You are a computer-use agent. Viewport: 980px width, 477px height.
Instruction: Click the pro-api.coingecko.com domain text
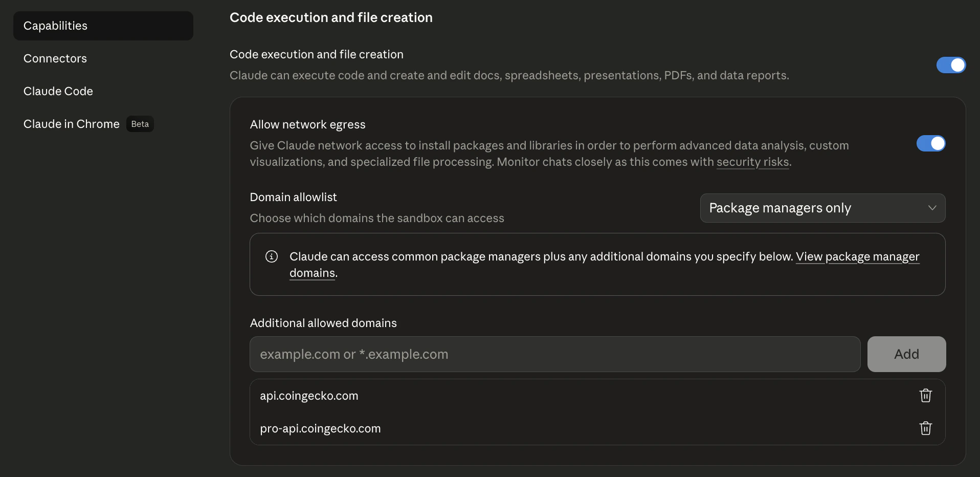click(320, 429)
